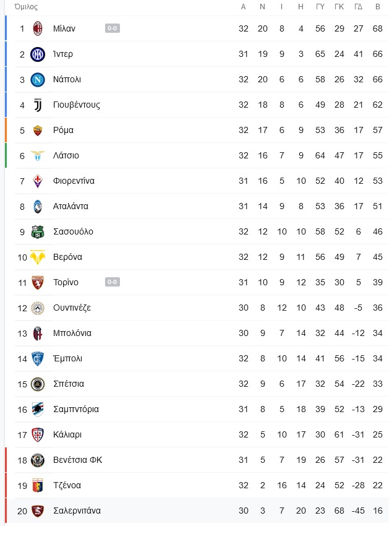Viewport: 392px width, 539px height.
Task: Open the Roma crest icon
Action: coord(38,131)
